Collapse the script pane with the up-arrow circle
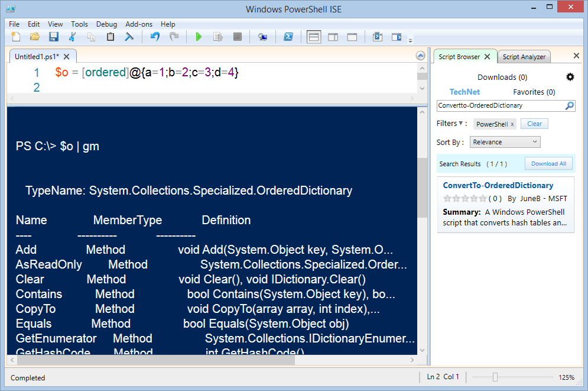 pos(420,56)
